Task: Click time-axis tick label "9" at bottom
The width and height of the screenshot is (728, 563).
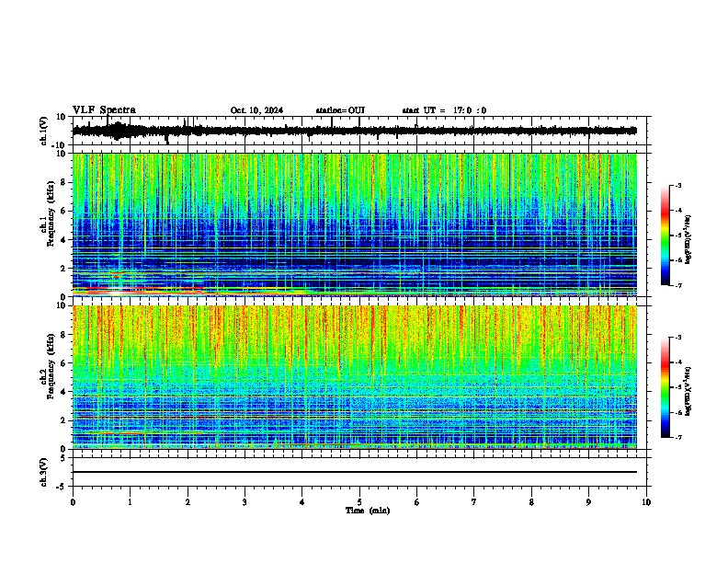Action: (x=588, y=502)
